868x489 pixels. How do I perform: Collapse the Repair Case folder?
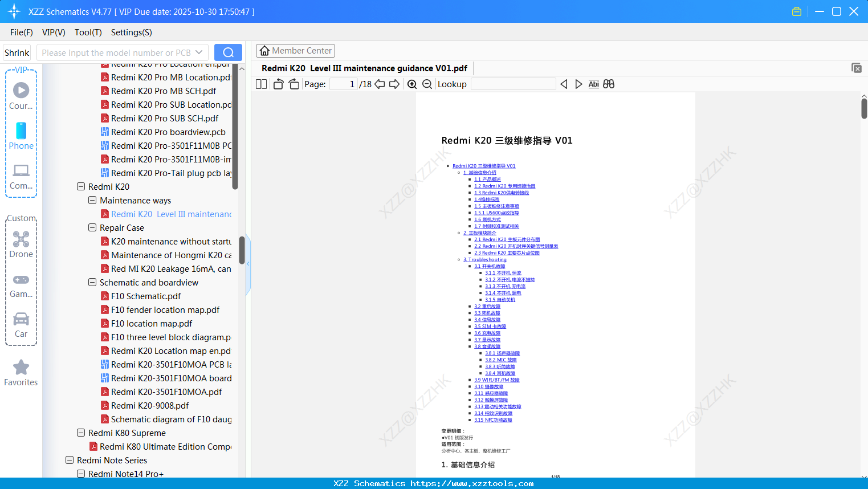point(92,227)
